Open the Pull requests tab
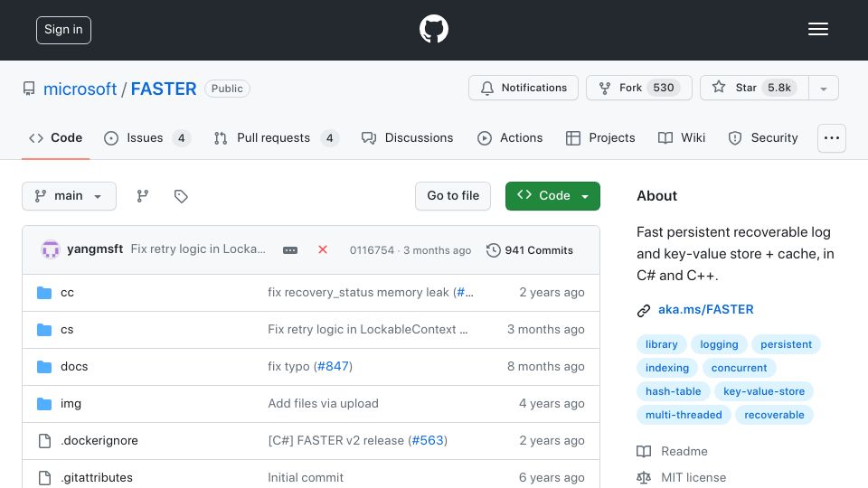 point(276,137)
